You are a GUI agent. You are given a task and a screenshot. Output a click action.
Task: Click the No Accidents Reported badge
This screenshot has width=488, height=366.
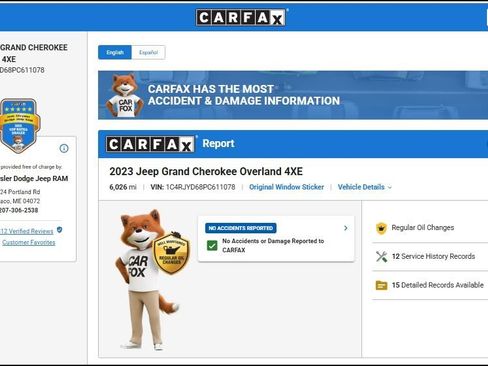click(241, 228)
